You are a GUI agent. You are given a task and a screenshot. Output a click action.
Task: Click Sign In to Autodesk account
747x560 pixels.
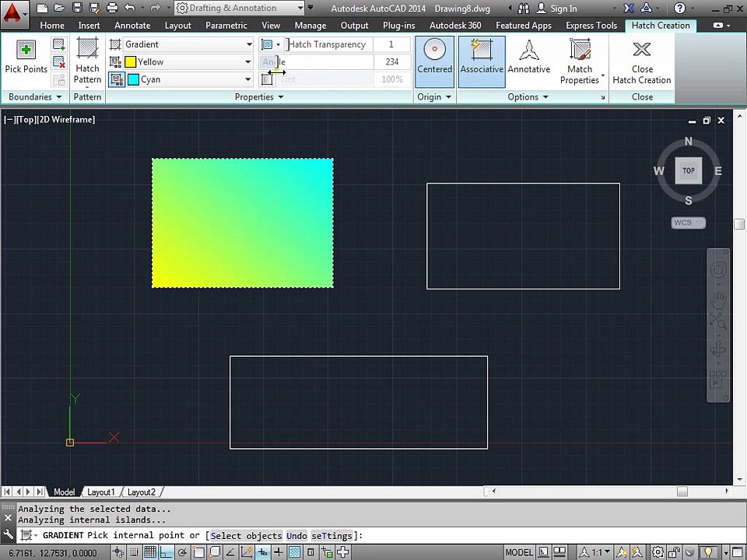557,8
